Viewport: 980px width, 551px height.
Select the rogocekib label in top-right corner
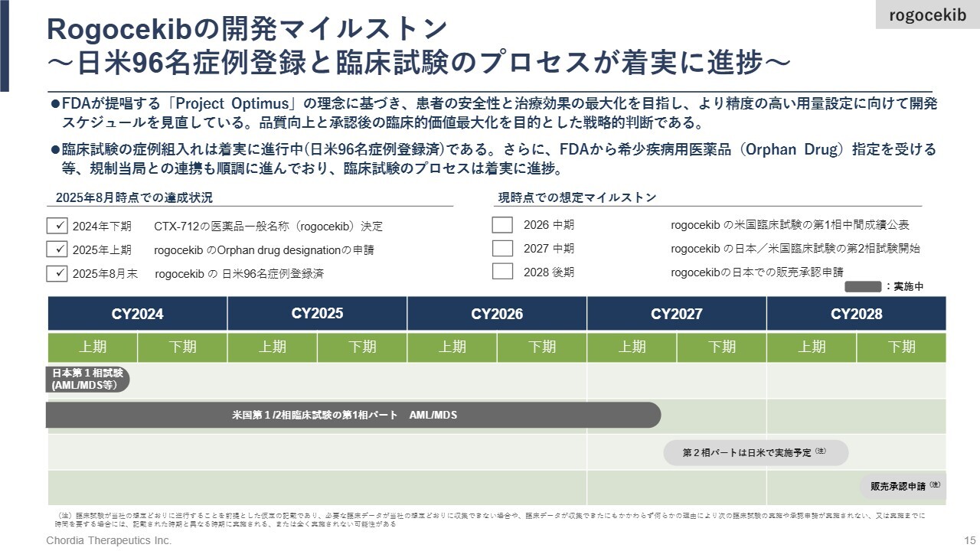[x=927, y=16]
